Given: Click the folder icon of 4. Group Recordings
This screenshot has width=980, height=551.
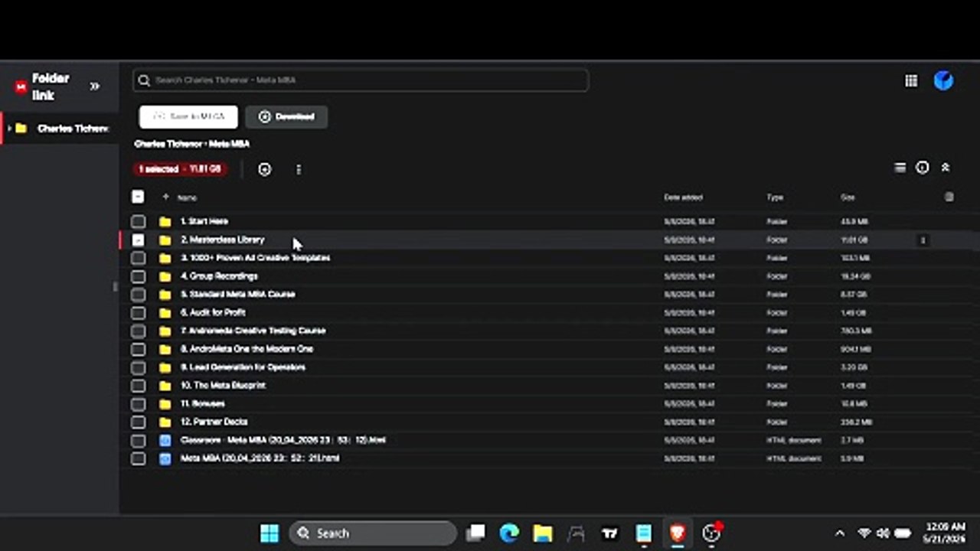Looking at the screenshot, I should point(165,276).
